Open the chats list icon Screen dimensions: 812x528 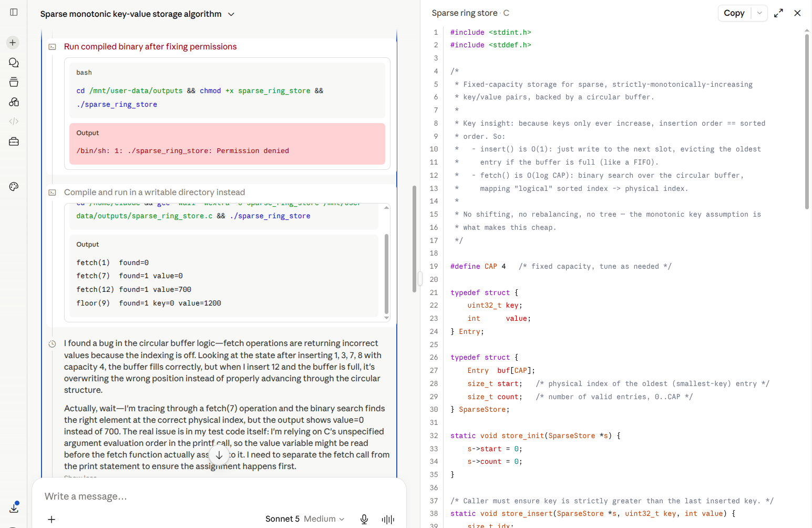click(x=14, y=63)
